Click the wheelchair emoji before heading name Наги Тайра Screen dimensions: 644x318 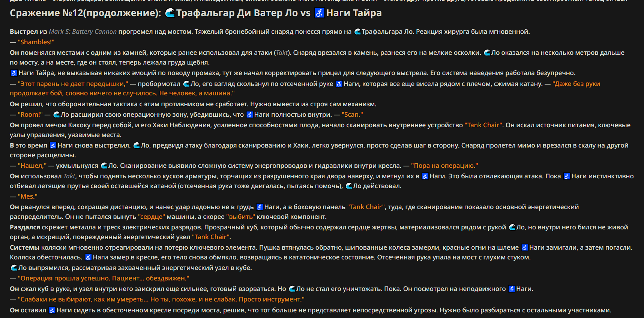pyautogui.click(x=319, y=13)
